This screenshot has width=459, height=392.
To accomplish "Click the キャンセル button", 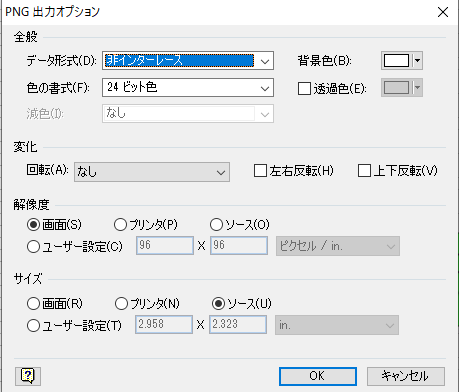I will point(406,376).
